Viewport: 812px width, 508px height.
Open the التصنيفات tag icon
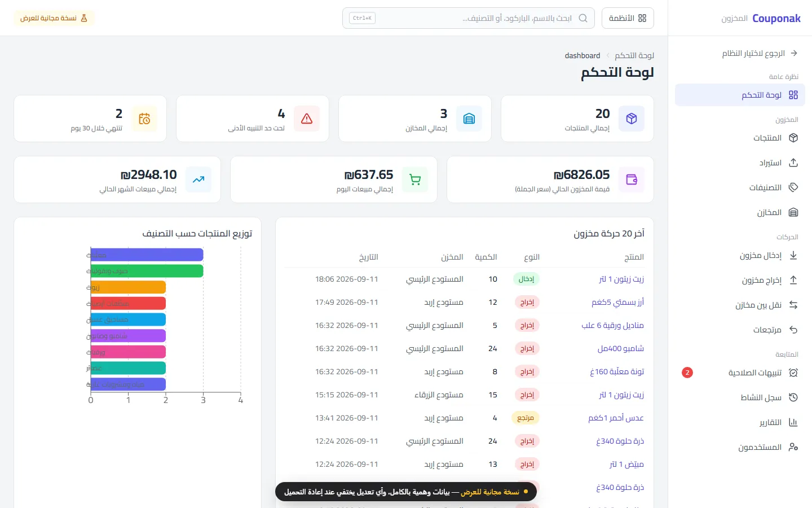coord(793,187)
